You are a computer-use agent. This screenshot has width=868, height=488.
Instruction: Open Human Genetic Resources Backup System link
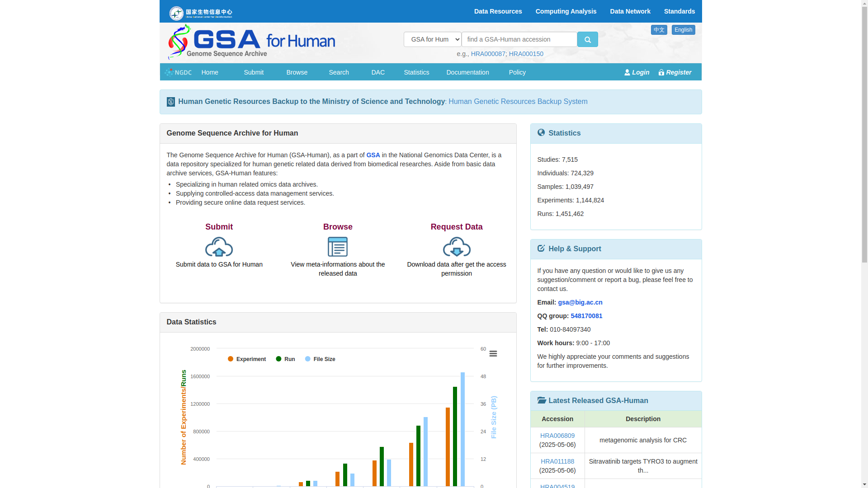click(x=518, y=102)
